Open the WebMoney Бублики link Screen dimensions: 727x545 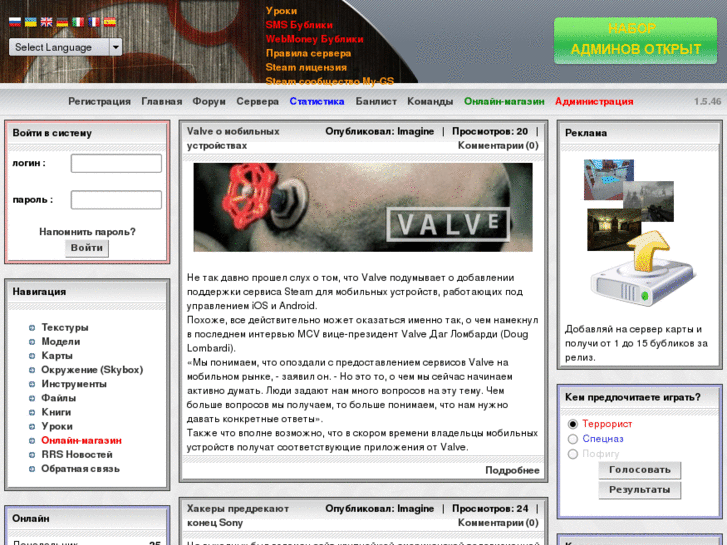pyautogui.click(x=314, y=39)
